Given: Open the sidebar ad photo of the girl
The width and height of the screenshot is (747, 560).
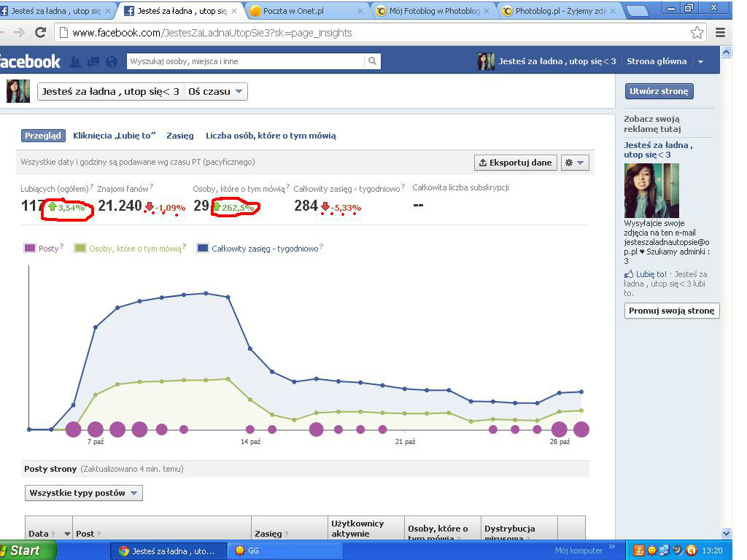Looking at the screenshot, I should 651,190.
